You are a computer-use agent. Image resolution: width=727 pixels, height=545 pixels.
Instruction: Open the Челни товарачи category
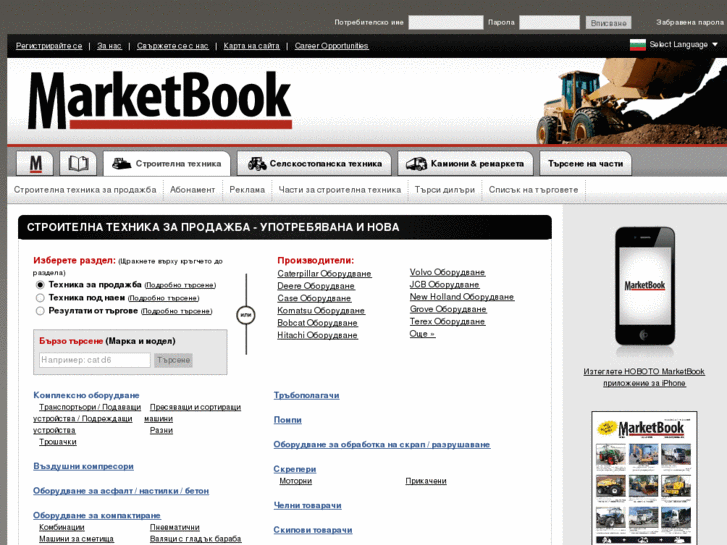pos(307,505)
